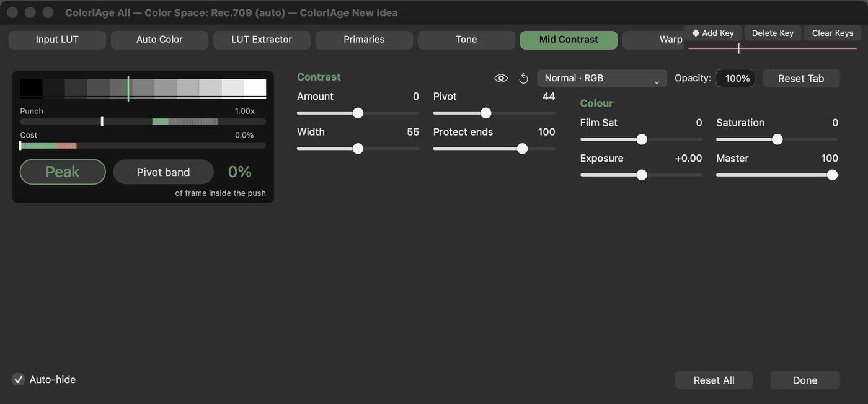This screenshot has height=404, width=868.
Task: Click the Punch value 1.00x
Action: [244, 111]
